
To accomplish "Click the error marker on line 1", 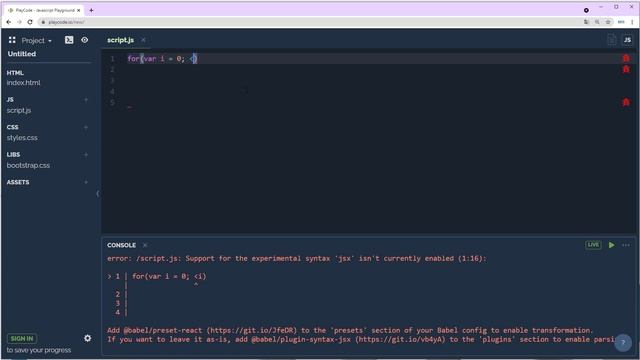I will 626,58.
